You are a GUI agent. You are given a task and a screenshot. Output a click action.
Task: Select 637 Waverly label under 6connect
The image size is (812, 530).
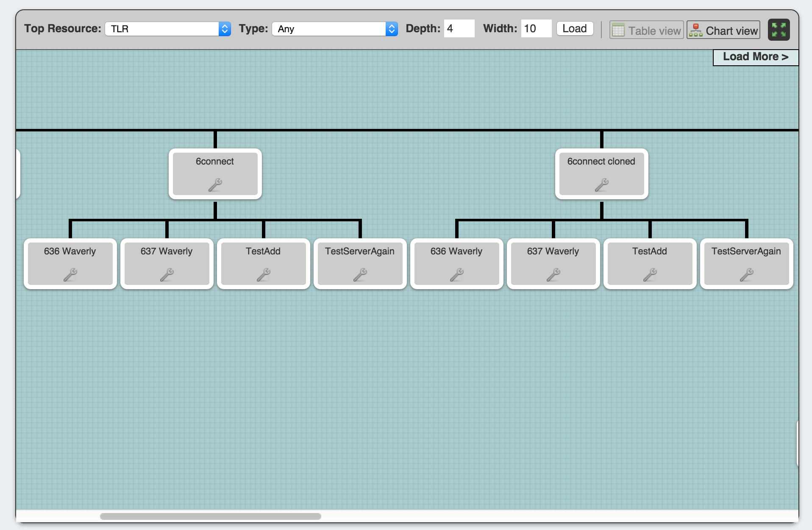tap(167, 251)
